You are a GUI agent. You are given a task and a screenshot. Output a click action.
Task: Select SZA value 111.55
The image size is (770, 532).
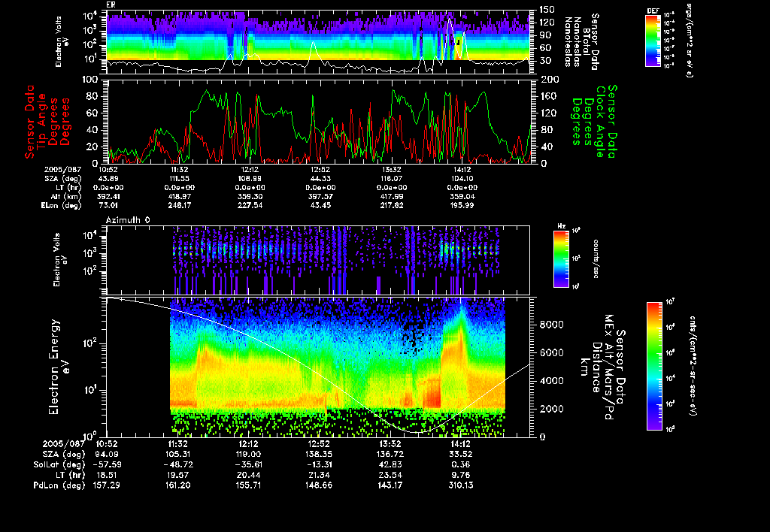(x=179, y=179)
